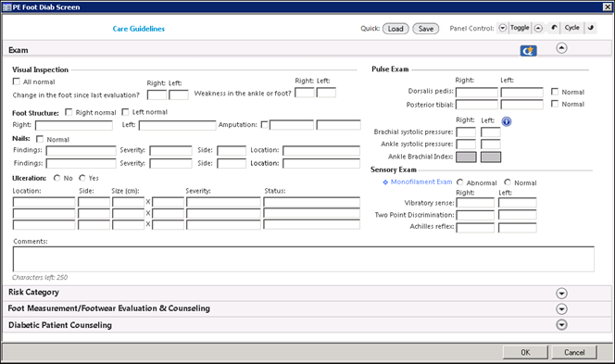Click the first Ulceration Location field
615x364 pixels.
coord(44,202)
